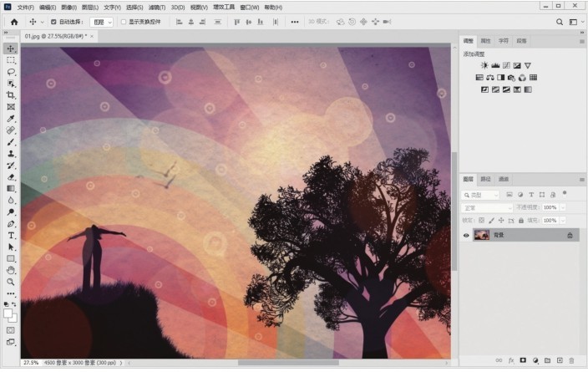Select the Zoom tool in the toolbox
Screen dimensions: 588x372
(x=11, y=282)
